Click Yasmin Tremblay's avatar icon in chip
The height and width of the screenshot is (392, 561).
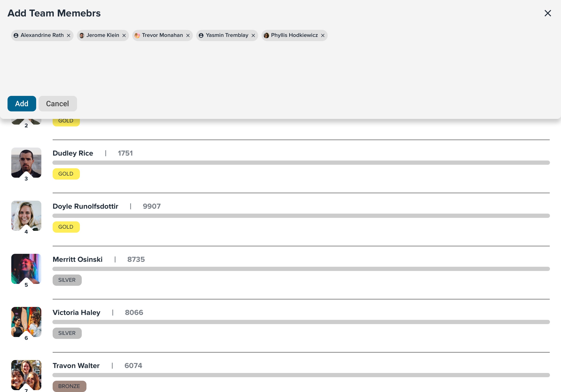[x=201, y=36]
